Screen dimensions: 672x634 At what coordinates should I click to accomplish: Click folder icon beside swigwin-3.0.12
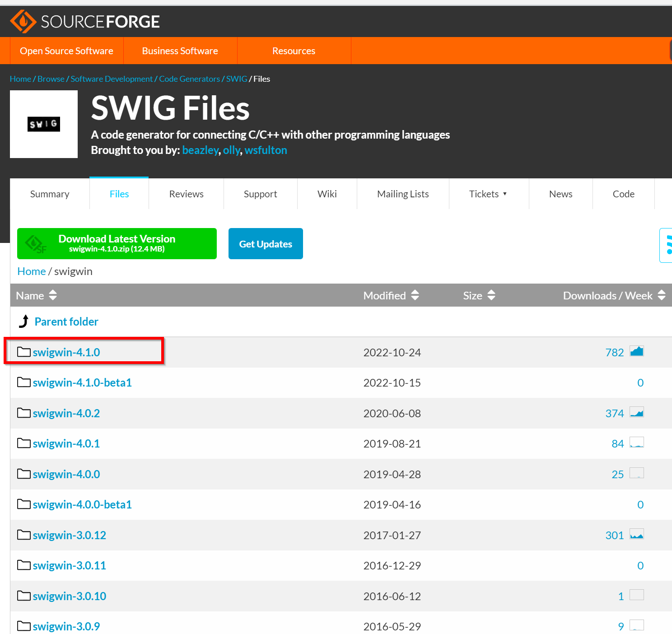[24, 535]
